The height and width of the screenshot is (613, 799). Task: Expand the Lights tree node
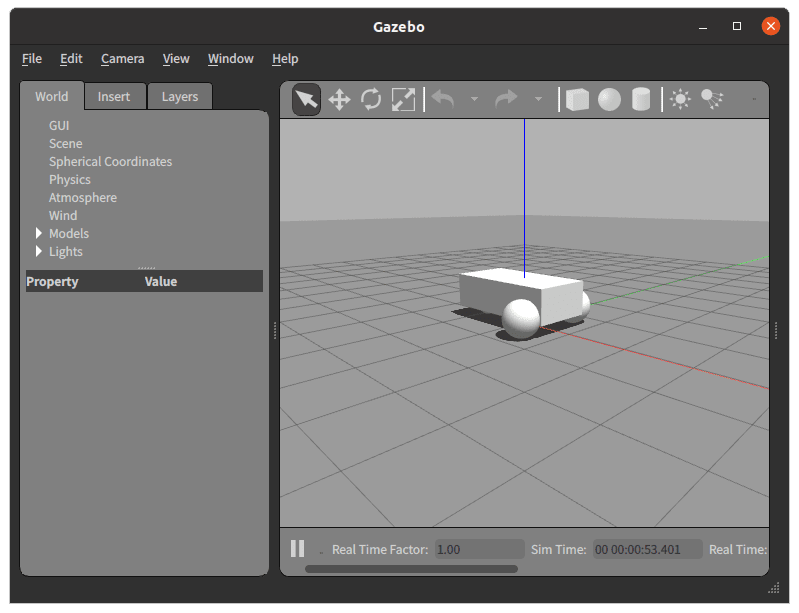[39, 251]
